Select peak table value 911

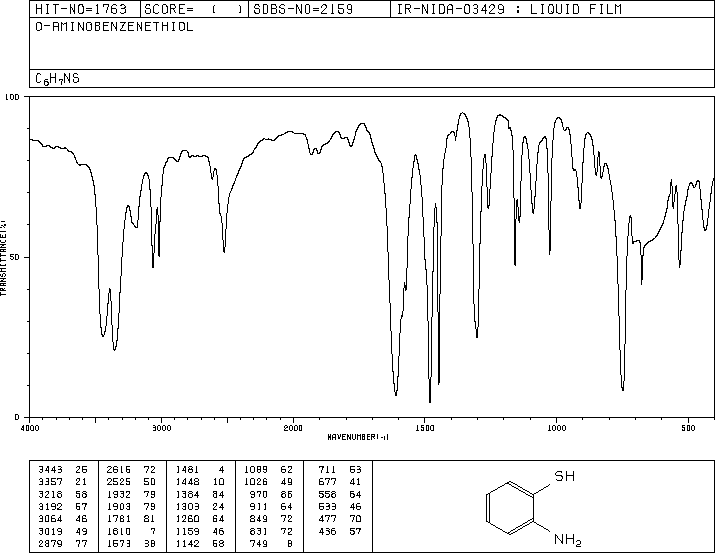[259, 506]
